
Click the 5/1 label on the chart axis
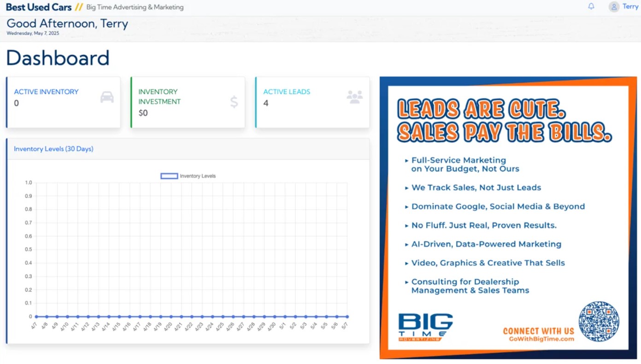pyautogui.click(x=282, y=326)
